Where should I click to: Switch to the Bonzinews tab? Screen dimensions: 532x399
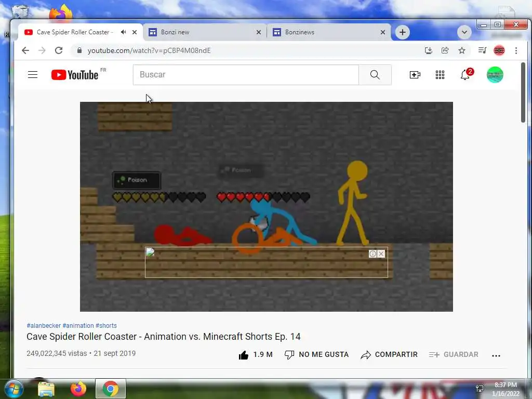pos(329,32)
